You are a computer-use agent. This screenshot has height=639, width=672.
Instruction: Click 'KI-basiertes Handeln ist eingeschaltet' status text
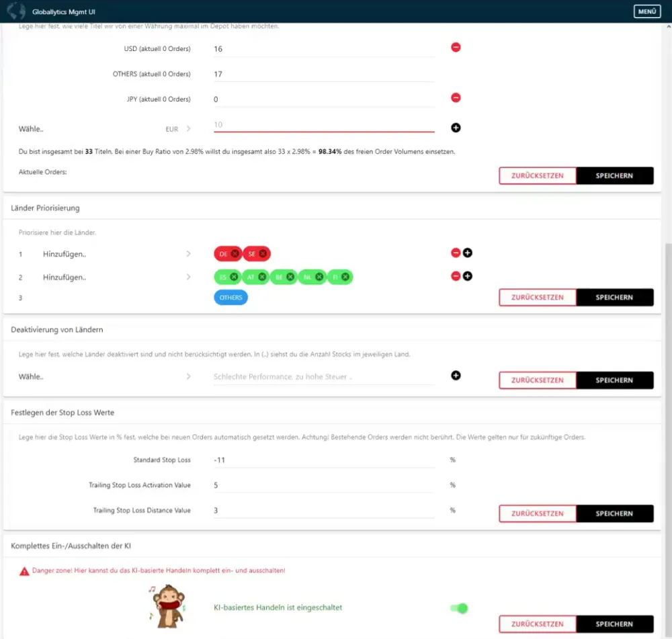tap(278, 607)
